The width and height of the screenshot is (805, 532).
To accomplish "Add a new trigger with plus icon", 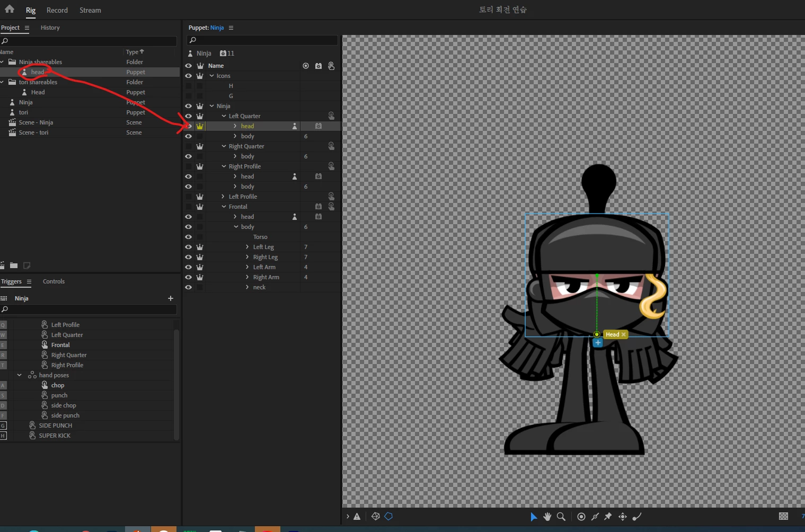I will [171, 298].
